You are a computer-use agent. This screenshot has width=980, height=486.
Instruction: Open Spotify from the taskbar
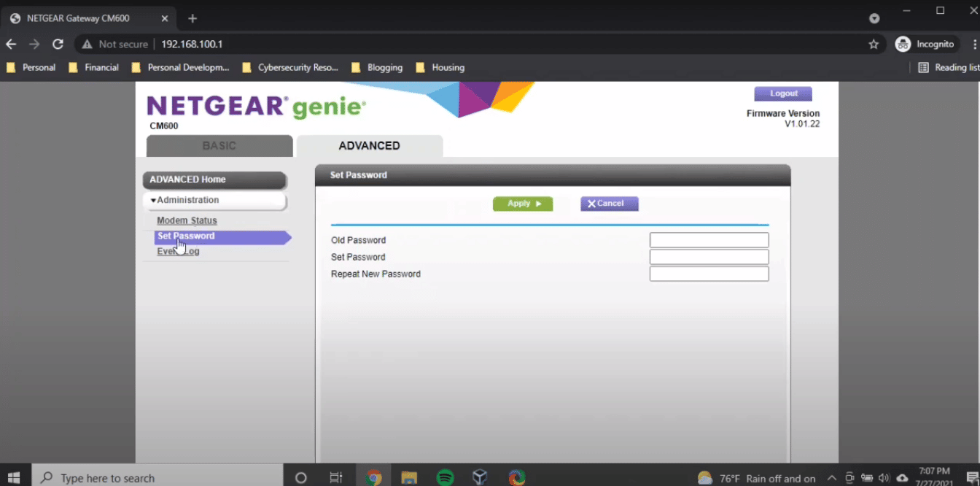445,477
